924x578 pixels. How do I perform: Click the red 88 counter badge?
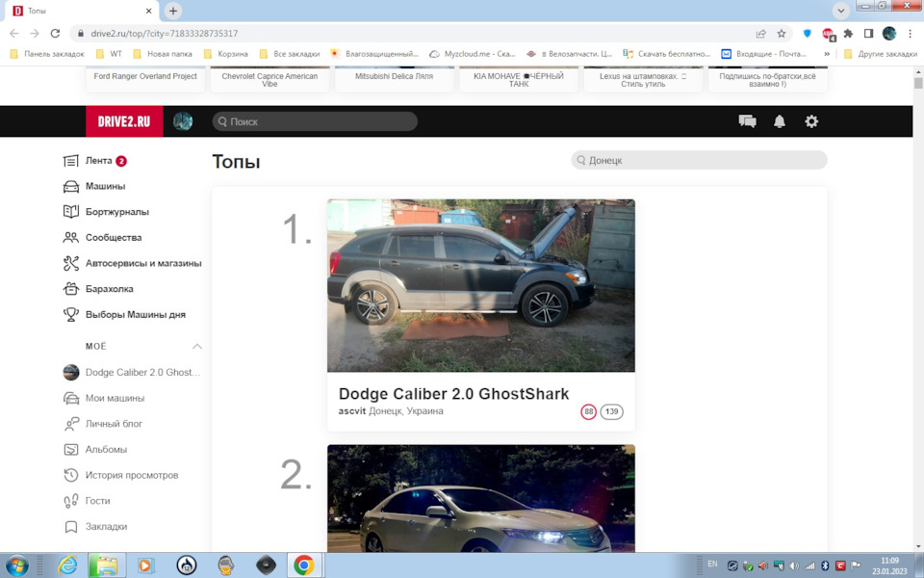point(588,411)
